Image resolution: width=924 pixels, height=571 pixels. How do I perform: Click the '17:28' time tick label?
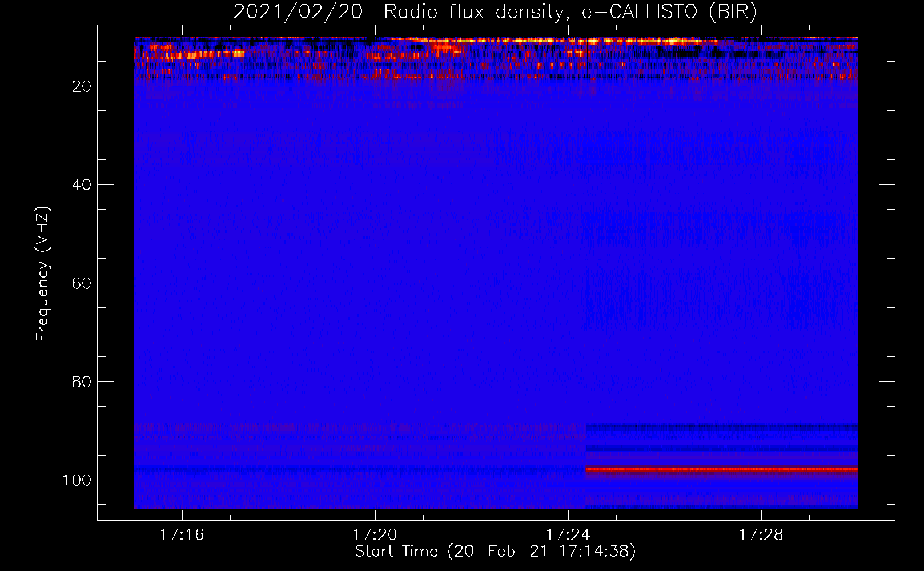[x=761, y=535]
